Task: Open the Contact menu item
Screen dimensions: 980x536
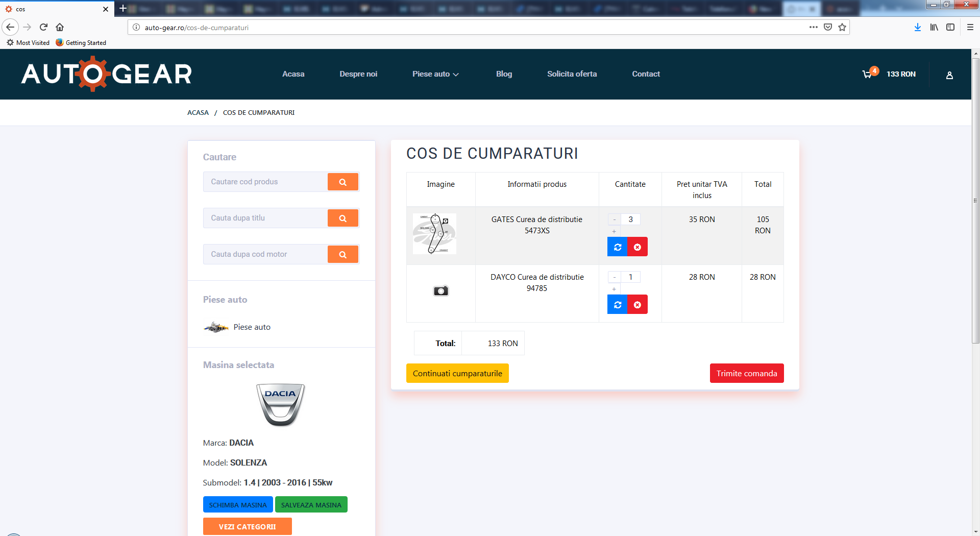Action: pyautogui.click(x=646, y=74)
